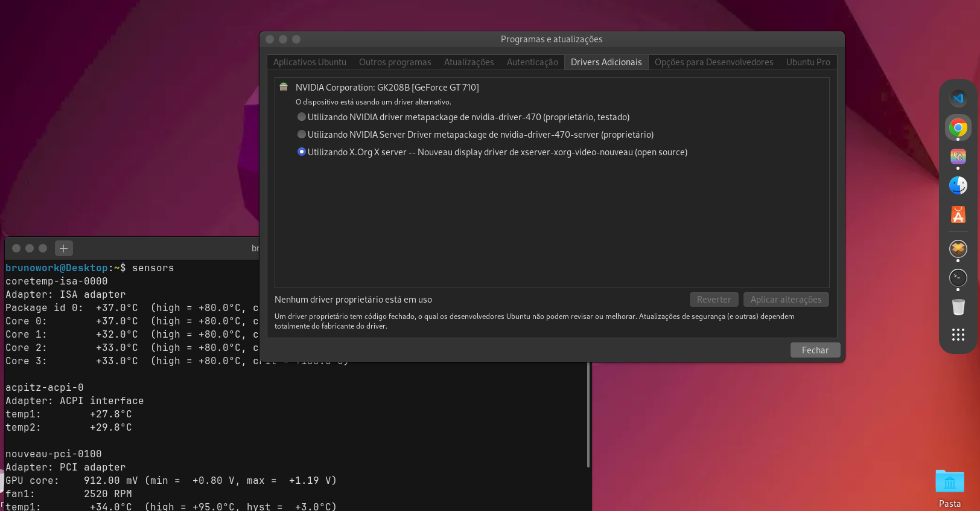Click 'O dispositivo está usando um driver alternativo' text

coord(374,102)
